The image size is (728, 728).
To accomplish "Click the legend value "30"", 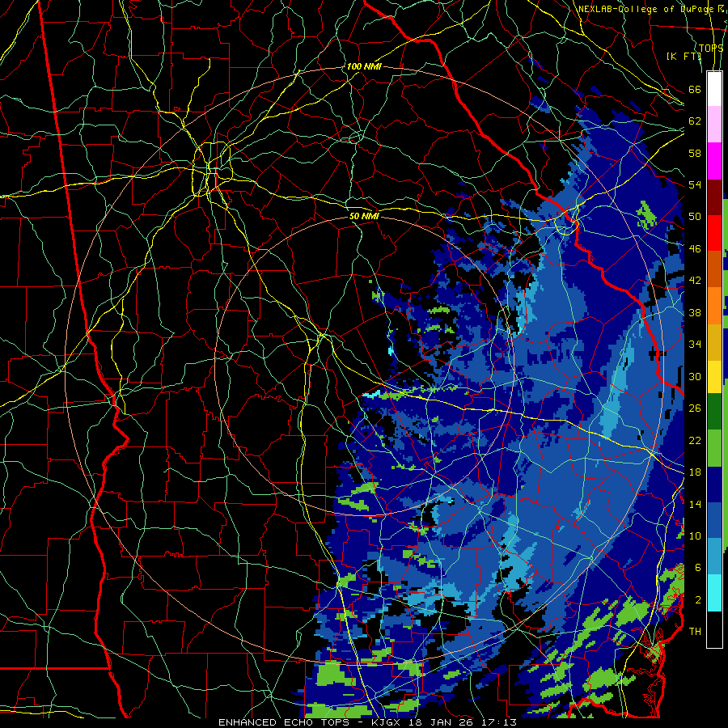I will pos(695,376).
